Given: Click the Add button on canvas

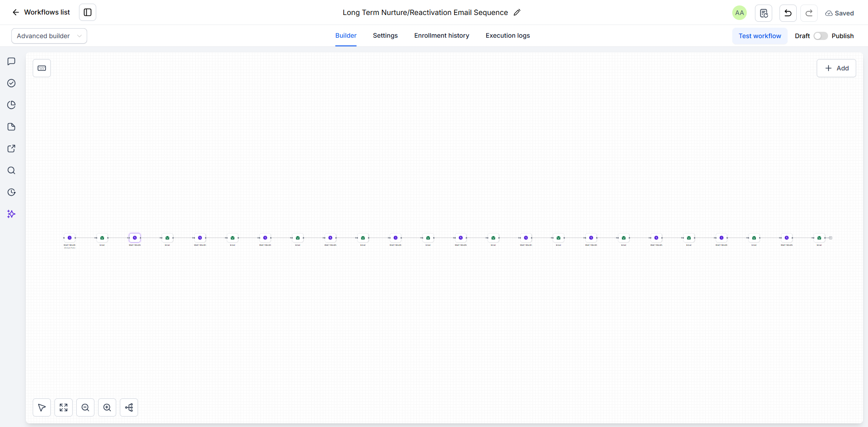Looking at the screenshot, I should point(836,68).
